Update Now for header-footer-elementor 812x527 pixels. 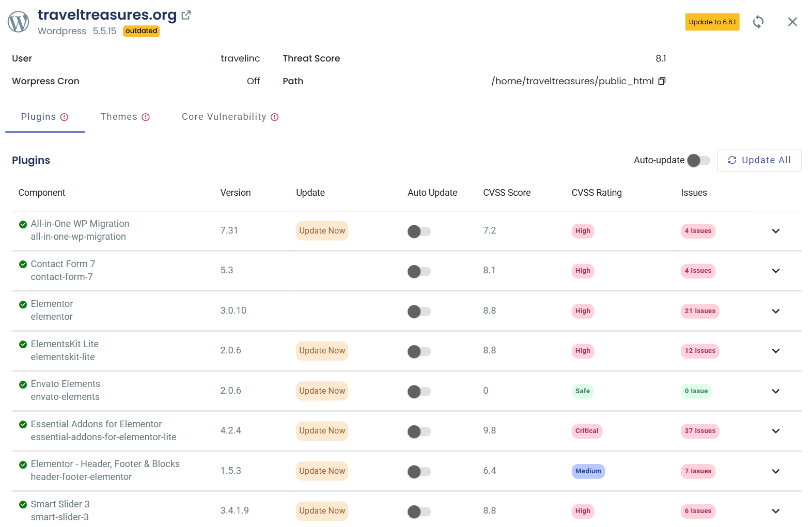[x=322, y=471]
